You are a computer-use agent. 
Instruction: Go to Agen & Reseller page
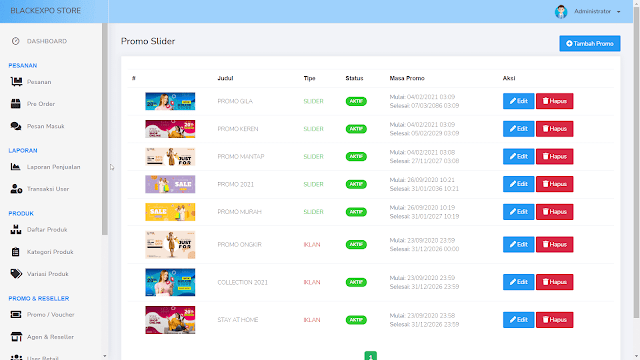pyautogui.click(x=50, y=337)
